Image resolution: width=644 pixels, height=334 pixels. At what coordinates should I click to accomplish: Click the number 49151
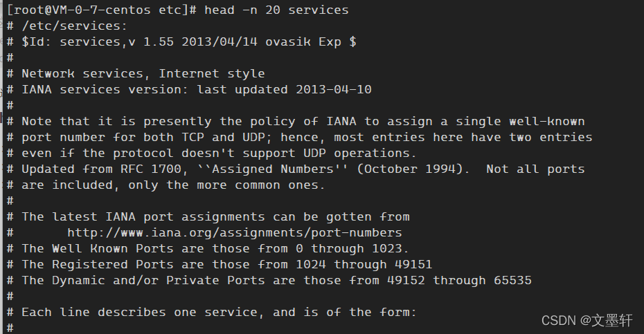tap(413, 265)
